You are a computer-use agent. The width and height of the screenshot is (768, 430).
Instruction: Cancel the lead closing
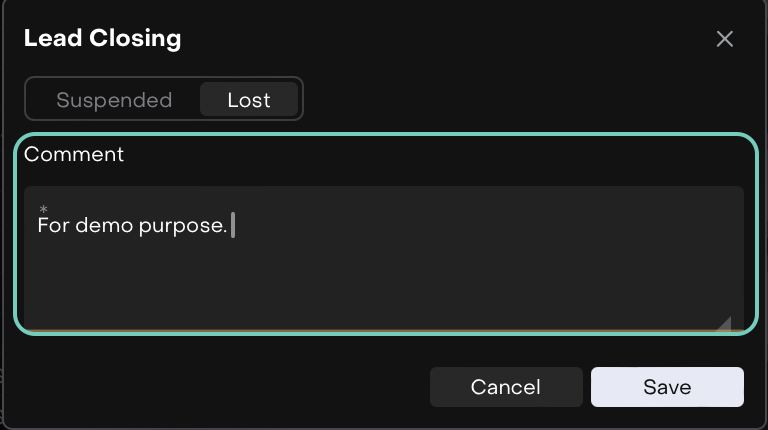point(506,387)
